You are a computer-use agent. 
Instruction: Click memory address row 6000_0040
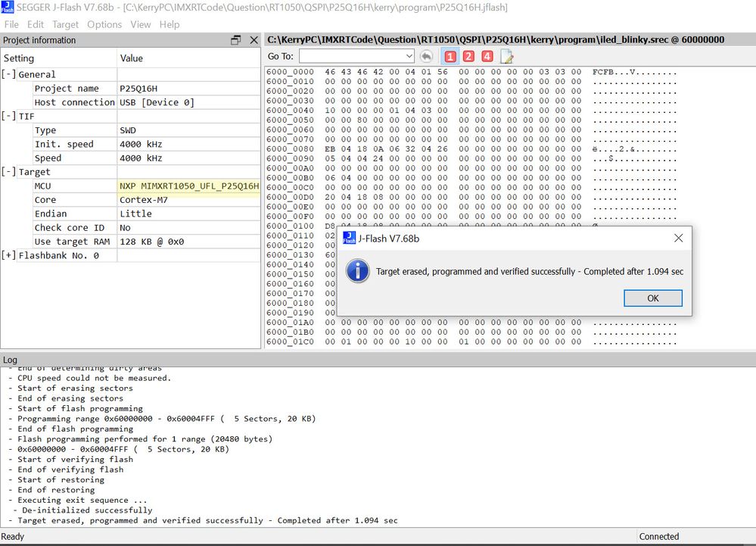coord(291,111)
